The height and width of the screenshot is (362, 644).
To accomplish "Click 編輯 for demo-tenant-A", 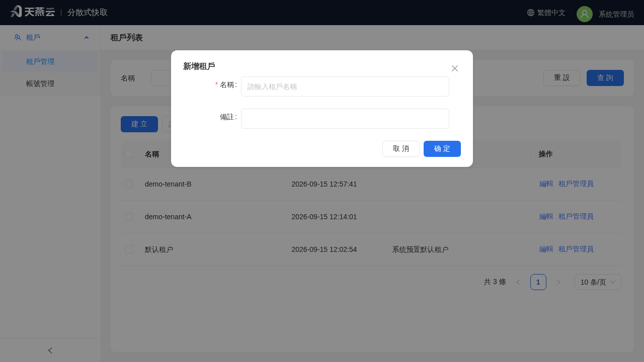I will click(x=546, y=217).
